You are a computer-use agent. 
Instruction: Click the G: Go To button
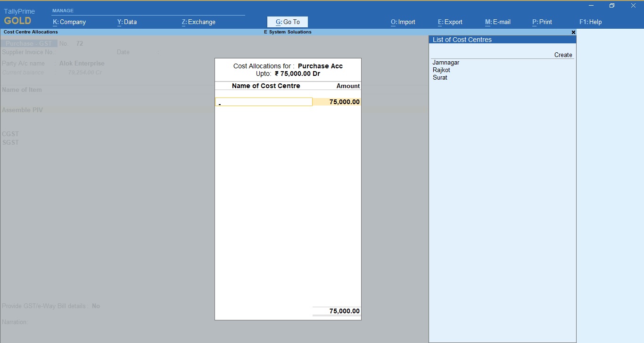pyautogui.click(x=288, y=22)
